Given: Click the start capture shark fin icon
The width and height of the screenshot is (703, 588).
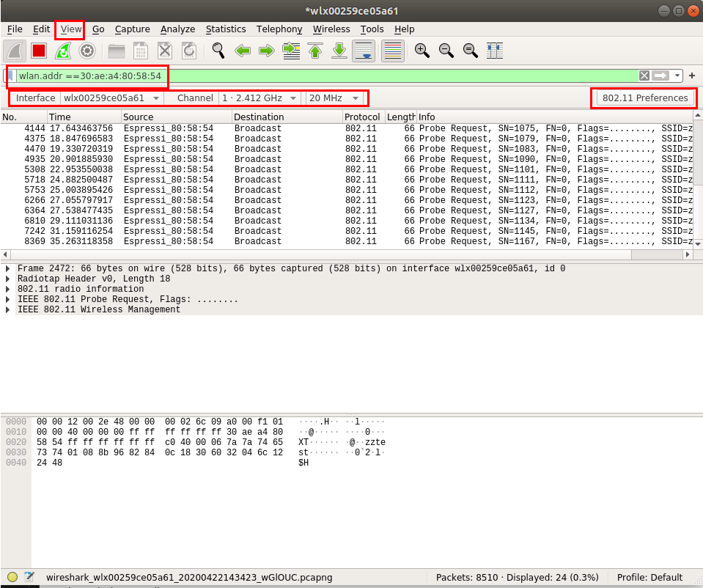Looking at the screenshot, I should pos(15,51).
